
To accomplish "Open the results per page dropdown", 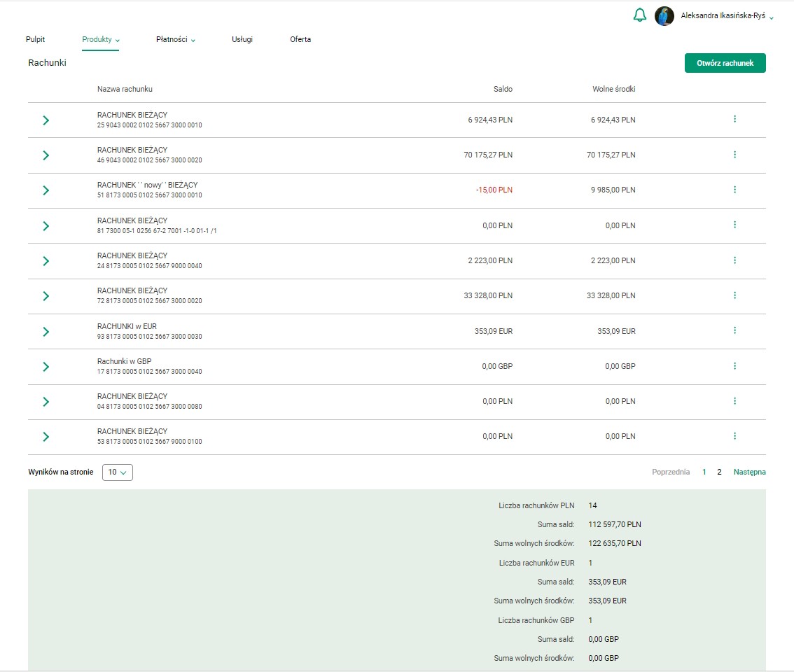I will pos(117,472).
